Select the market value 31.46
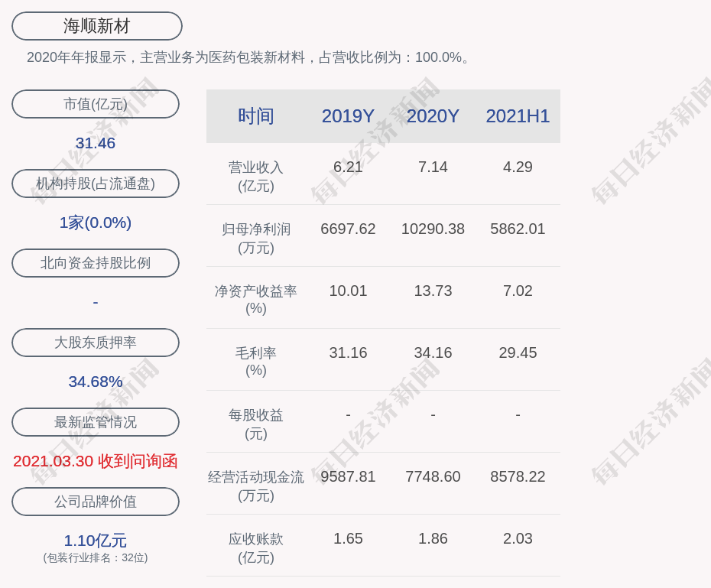The height and width of the screenshot is (588, 711). (96, 143)
